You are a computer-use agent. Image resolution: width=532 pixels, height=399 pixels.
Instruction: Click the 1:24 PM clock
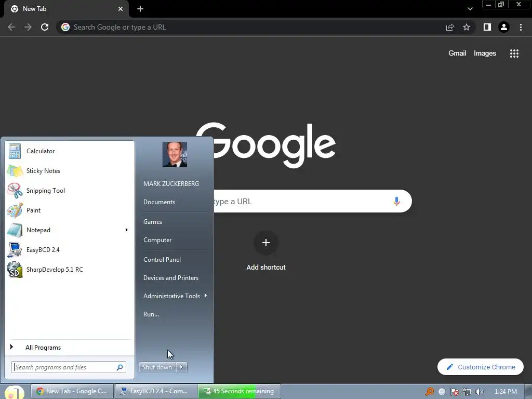(506, 392)
